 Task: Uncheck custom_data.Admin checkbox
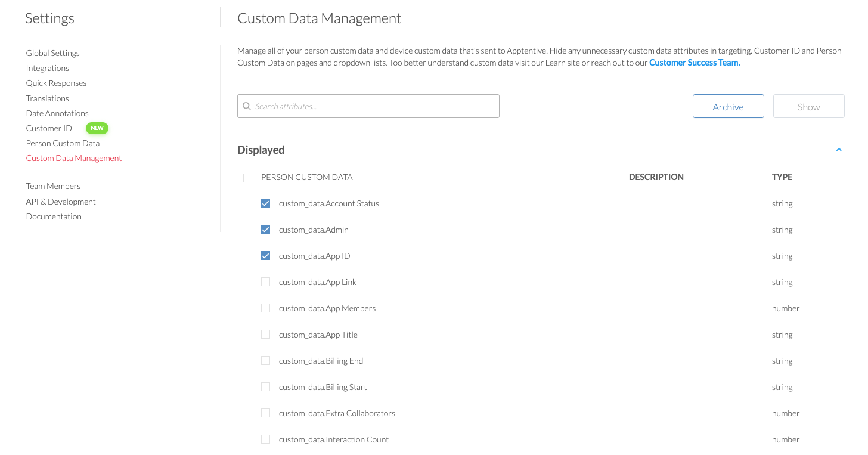pos(266,230)
